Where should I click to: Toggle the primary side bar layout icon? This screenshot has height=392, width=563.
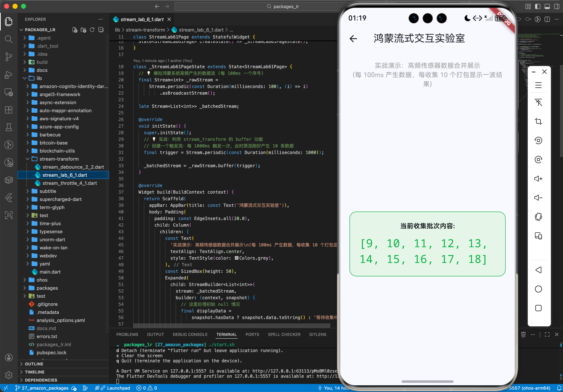537,6
